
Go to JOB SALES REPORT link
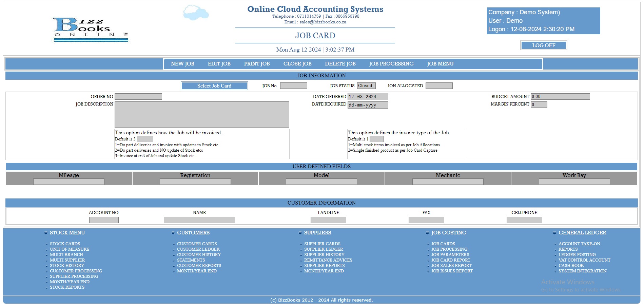(451, 266)
